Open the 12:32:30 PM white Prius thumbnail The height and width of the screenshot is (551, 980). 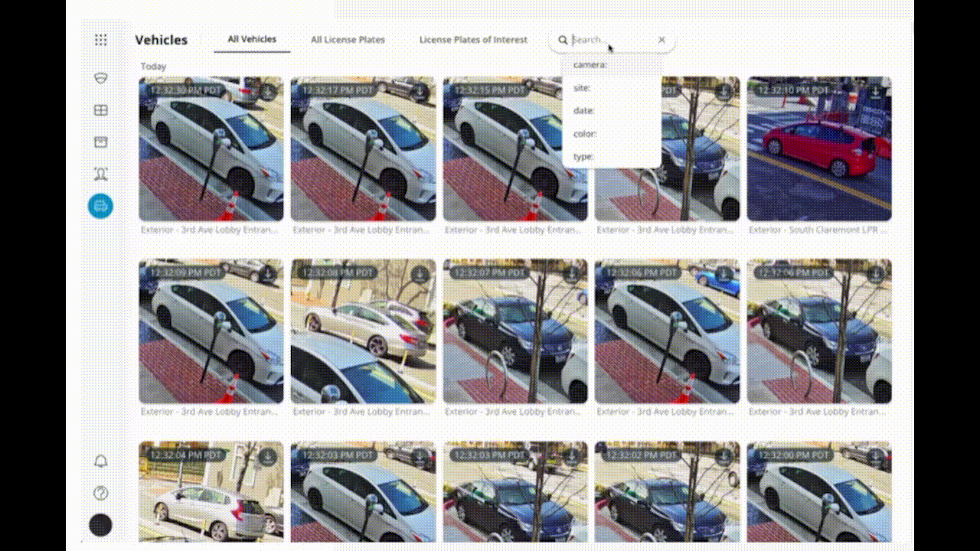211,148
